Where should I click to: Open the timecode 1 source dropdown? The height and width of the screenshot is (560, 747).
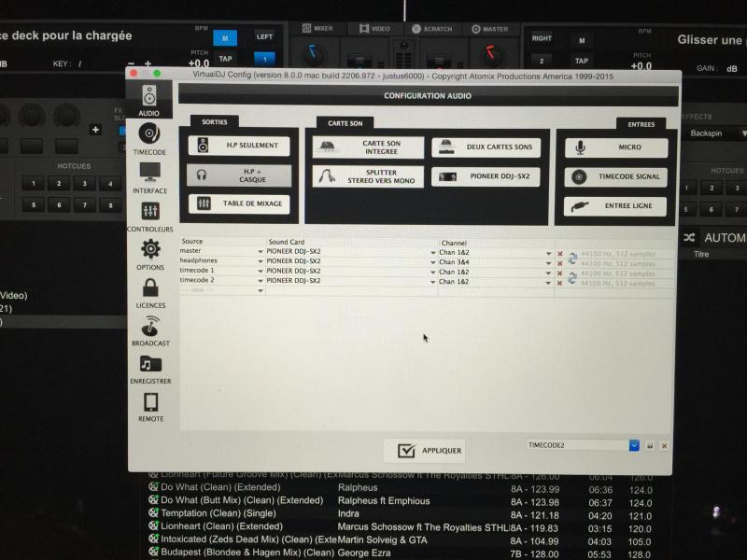[x=261, y=271]
